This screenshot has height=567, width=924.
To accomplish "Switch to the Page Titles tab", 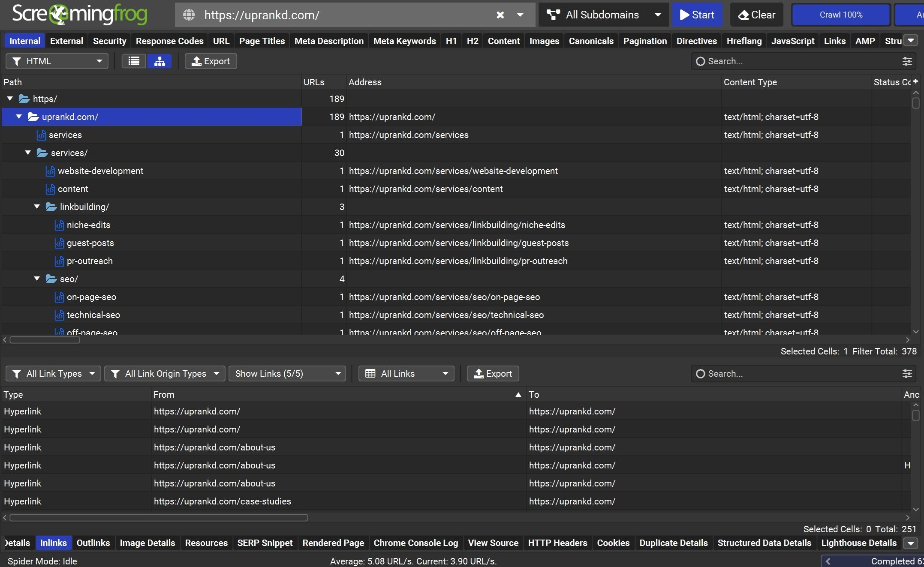I will [262, 41].
